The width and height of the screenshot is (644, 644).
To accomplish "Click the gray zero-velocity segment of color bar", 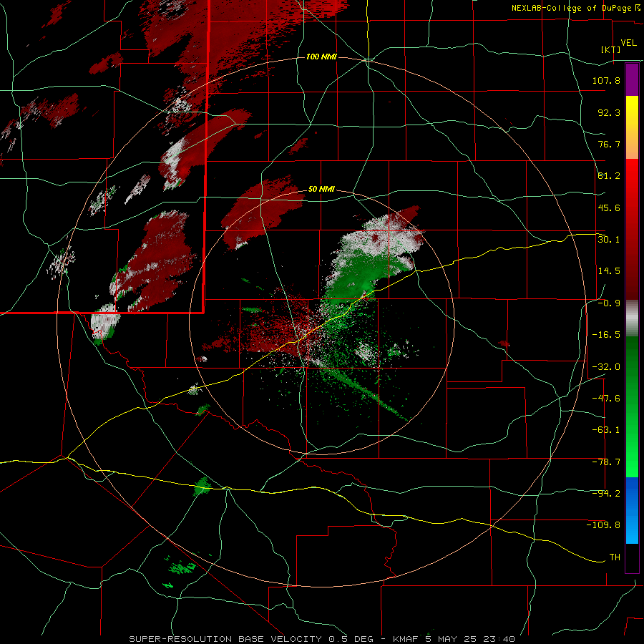I will [632, 318].
